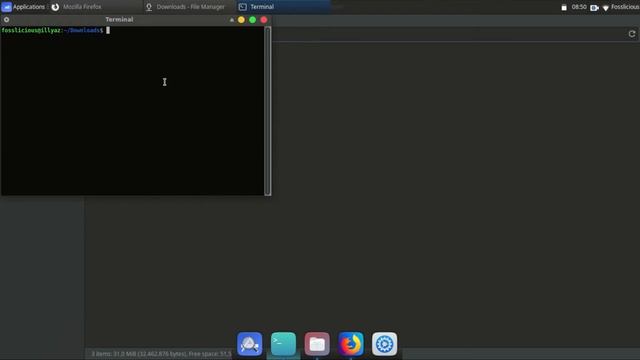This screenshot has width=640, height=360.
Task: Launch Firefox from the dock
Action: 351,344
